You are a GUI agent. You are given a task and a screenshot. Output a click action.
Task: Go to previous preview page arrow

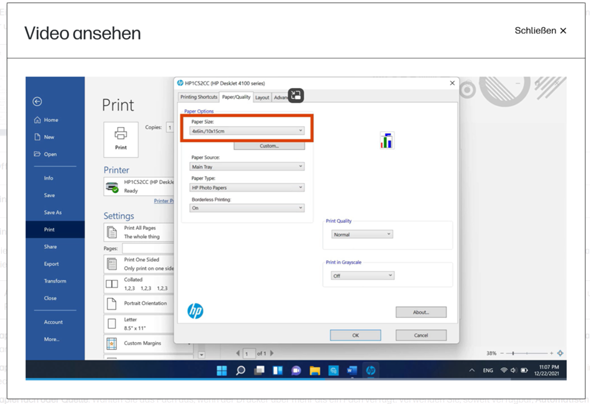(x=238, y=353)
